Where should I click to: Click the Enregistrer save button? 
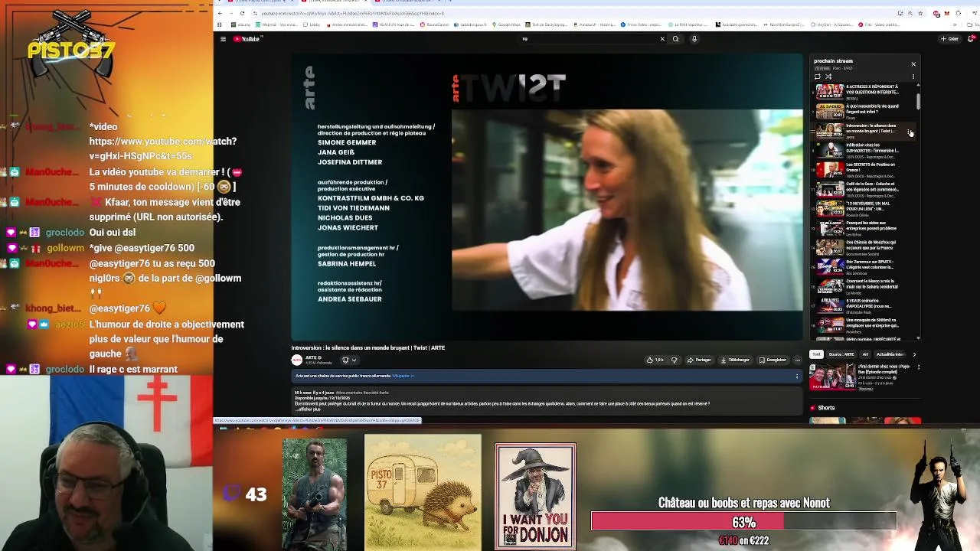(773, 360)
